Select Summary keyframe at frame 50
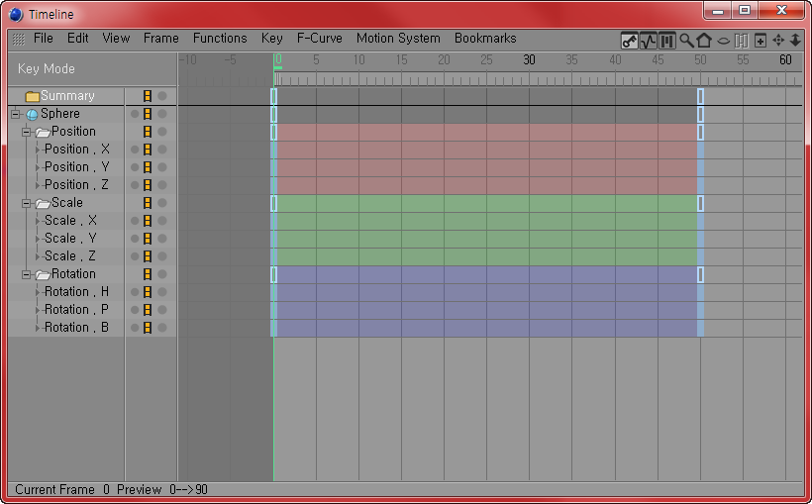Image resolution: width=812 pixels, height=504 pixels. [700, 96]
